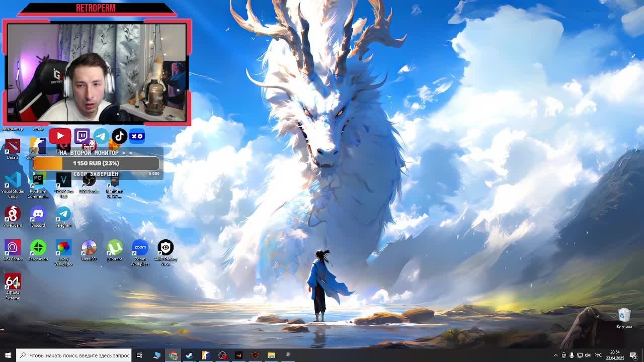This screenshot has height=362, width=644.
Task: Click the blue XO icon in the overlay
Action: (x=137, y=136)
